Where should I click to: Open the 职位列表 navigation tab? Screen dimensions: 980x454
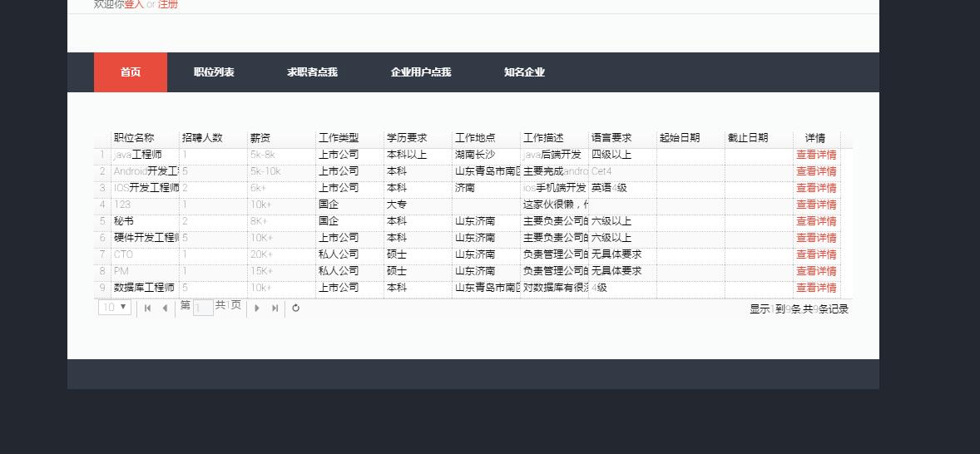click(x=214, y=72)
